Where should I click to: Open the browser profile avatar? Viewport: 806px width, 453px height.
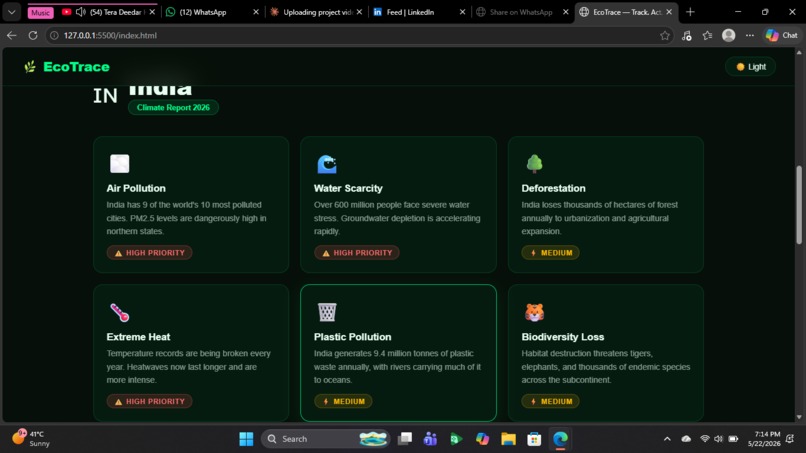(728, 35)
